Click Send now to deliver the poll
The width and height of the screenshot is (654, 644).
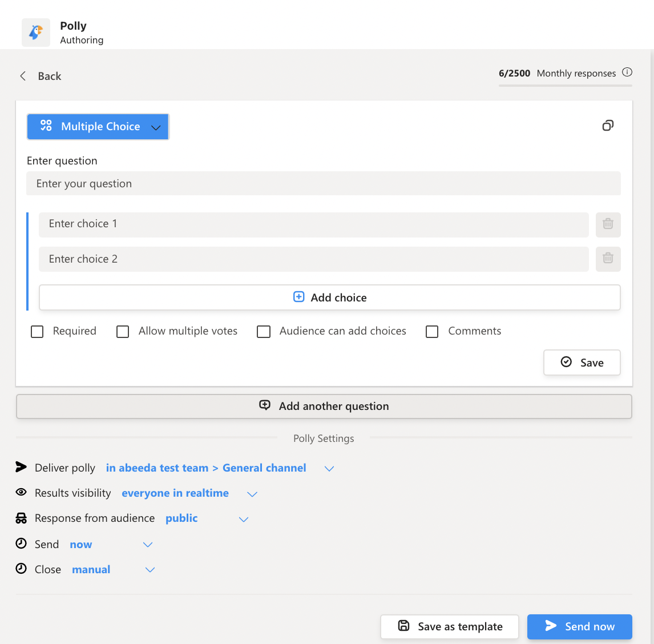point(579,626)
